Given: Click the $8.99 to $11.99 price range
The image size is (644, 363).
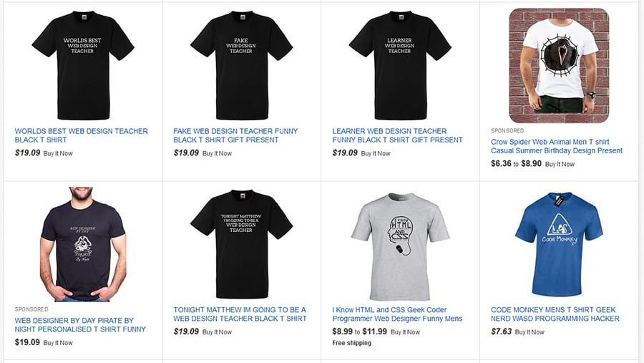Looking at the screenshot, I should [360, 331].
